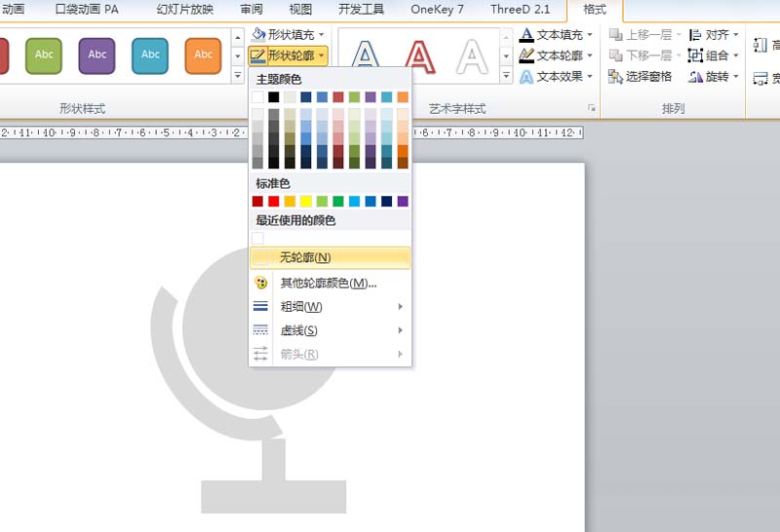The image size is (780, 532).
Task: Pick yellow from the standard colors
Action: (306, 202)
